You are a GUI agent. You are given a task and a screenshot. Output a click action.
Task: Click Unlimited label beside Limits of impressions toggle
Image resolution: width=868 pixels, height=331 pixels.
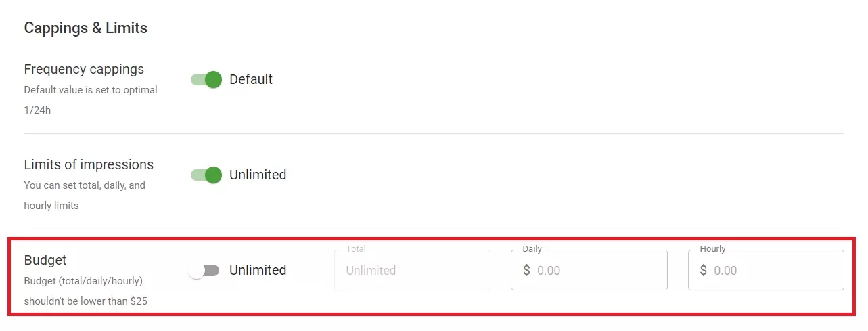pos(258,175)
